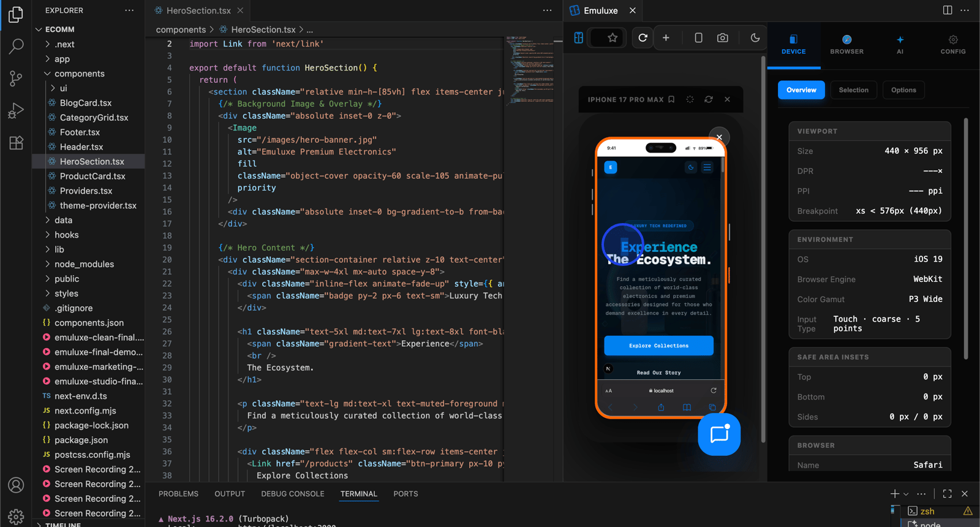Click the rotate device icon beside iPhone label
This screenshot has height=527, width=980.
[x=709, y=99]
